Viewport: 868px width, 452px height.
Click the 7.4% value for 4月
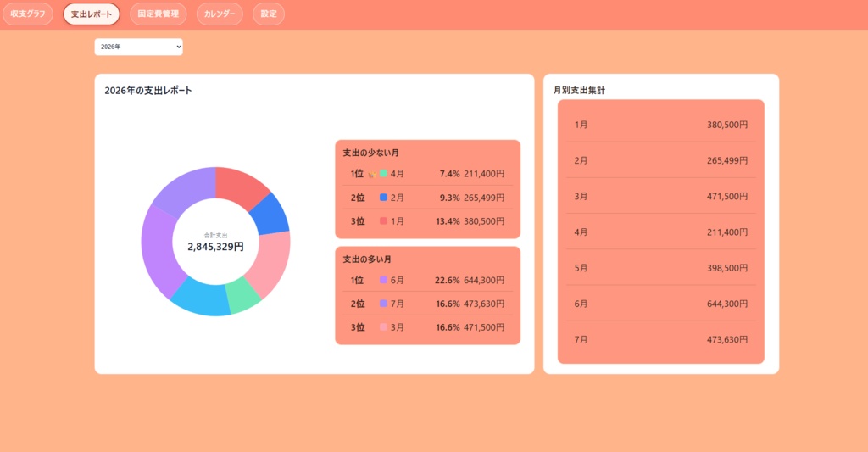(x=449, y=174)
